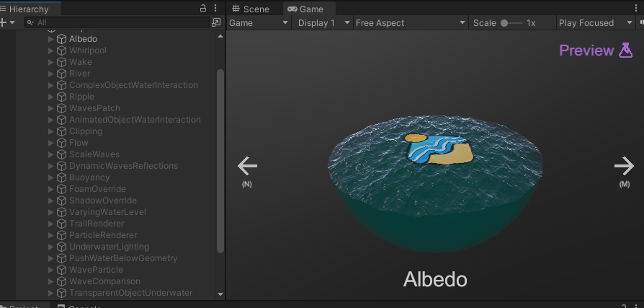Screen dimensions: 644x308
Task: Open the Game view three-dot options menu
Action: (636, 8)
